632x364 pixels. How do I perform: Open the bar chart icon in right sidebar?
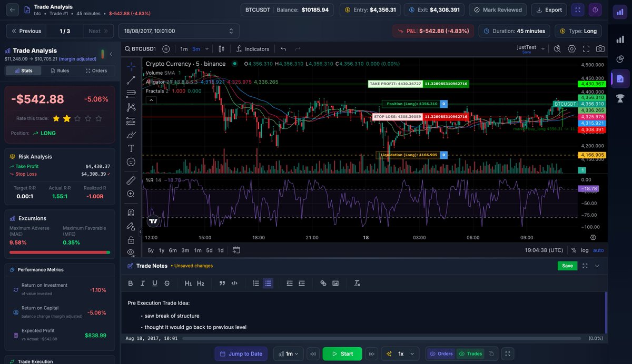tap(620, 40)
